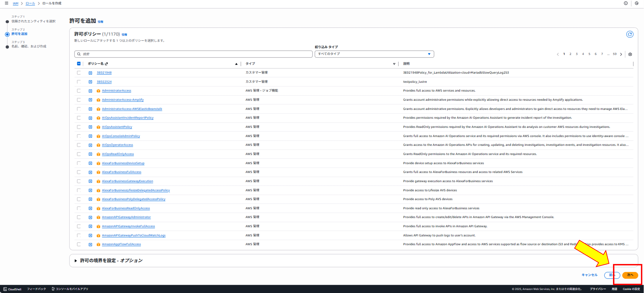
Task: Check the AmazonAPIGatewayAdministrator checkbox
Action: click(x=79, y=217)
